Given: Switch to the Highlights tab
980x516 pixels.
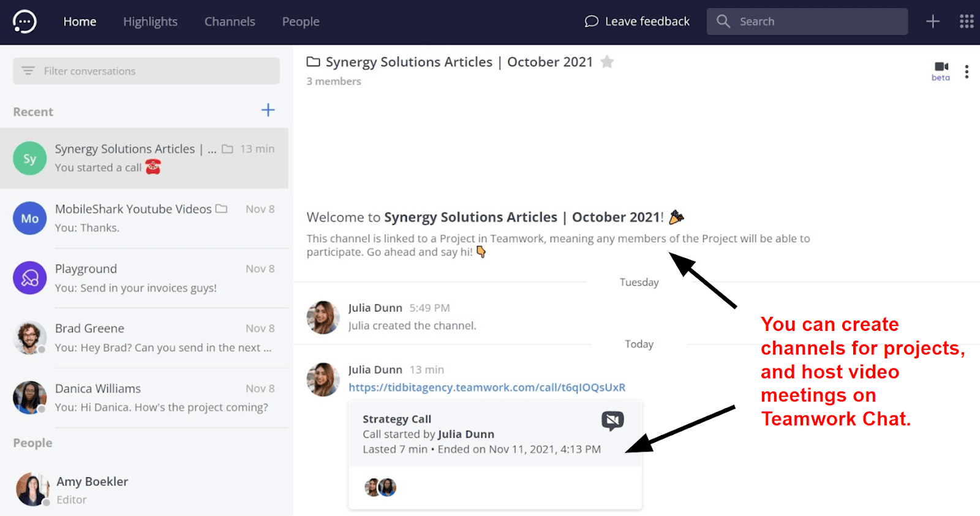Looking at the screenshot, I should (x=150, y=21).
